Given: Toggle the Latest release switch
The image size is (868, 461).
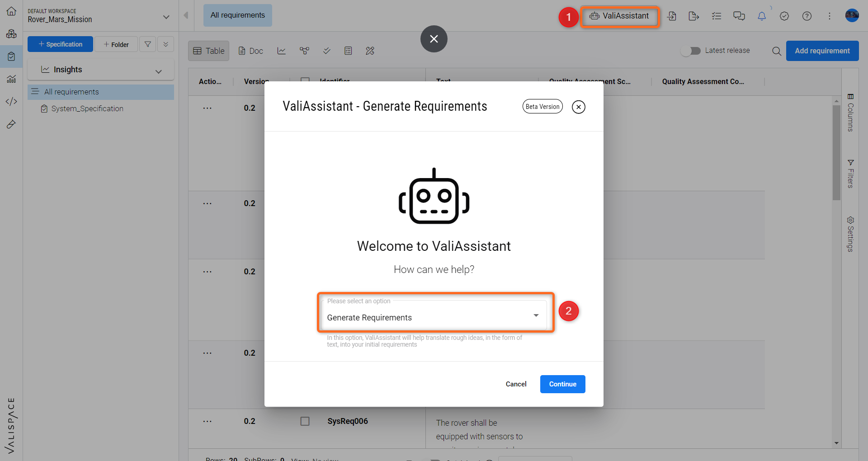Looking at the screenshot, I should [691, 51].
